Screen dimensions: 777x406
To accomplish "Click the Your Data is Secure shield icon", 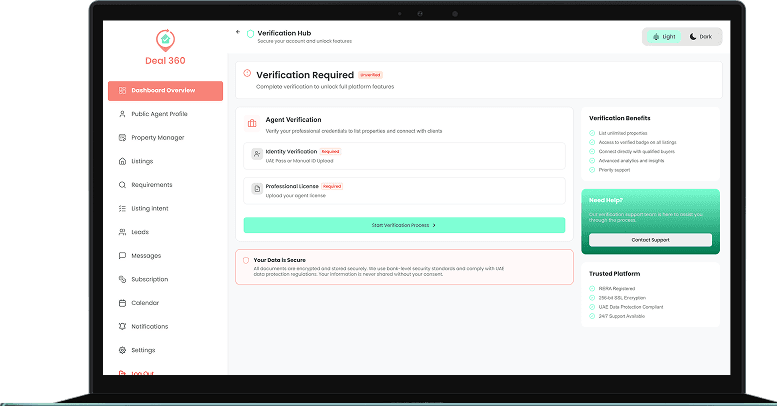I will pos(246,260).
